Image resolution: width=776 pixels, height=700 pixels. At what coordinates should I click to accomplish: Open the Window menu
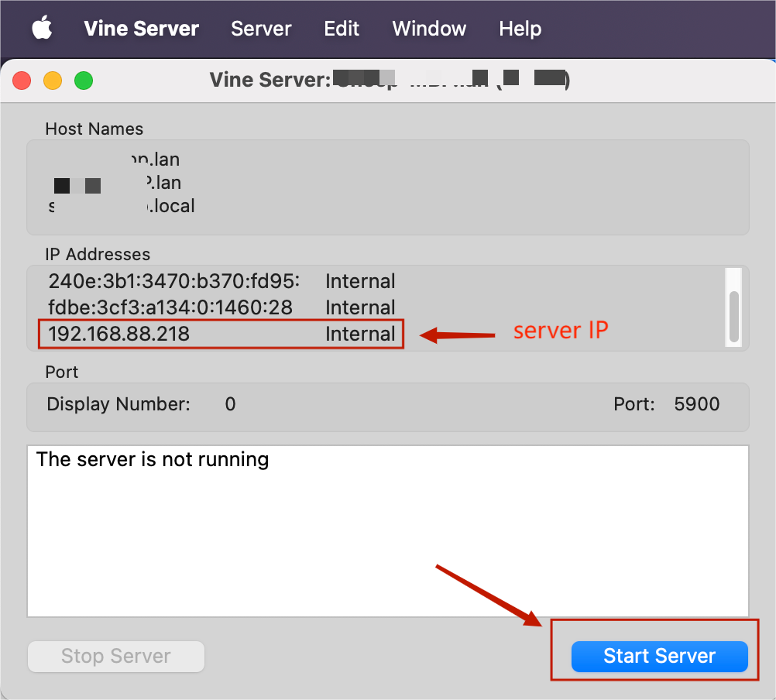429,29
